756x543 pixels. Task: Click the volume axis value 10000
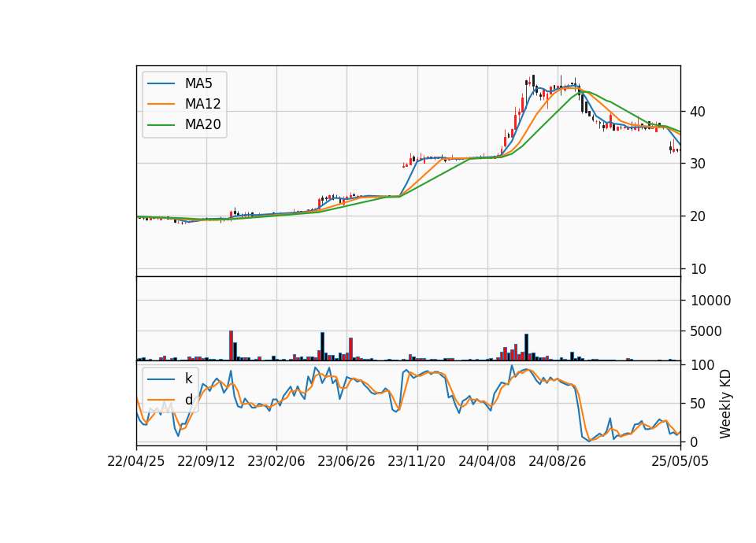(x=710, y=301)
